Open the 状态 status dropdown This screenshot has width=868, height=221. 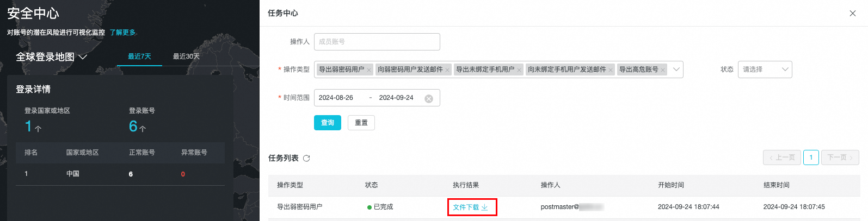point(765,70)
